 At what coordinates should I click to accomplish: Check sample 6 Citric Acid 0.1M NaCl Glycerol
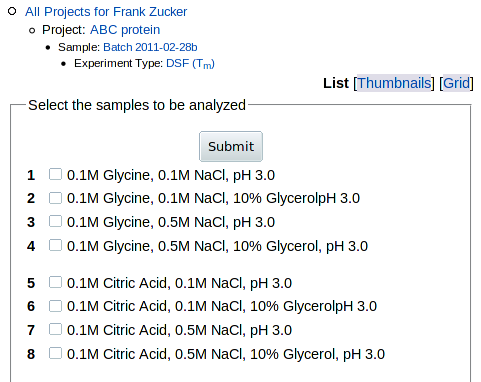tap(55, 306)
